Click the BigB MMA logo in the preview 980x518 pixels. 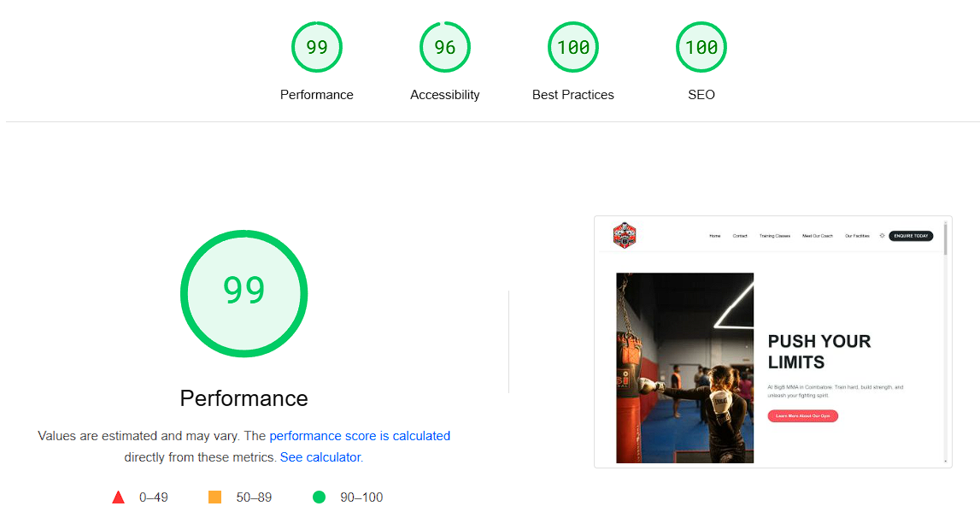coord(624,236)
